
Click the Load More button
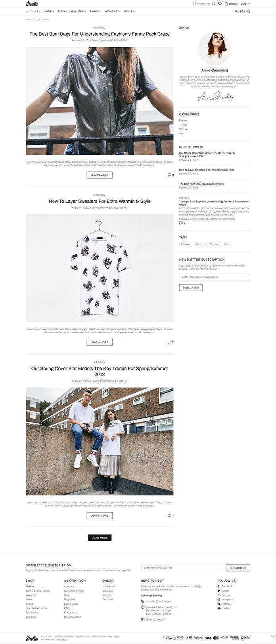click(100, 538)
